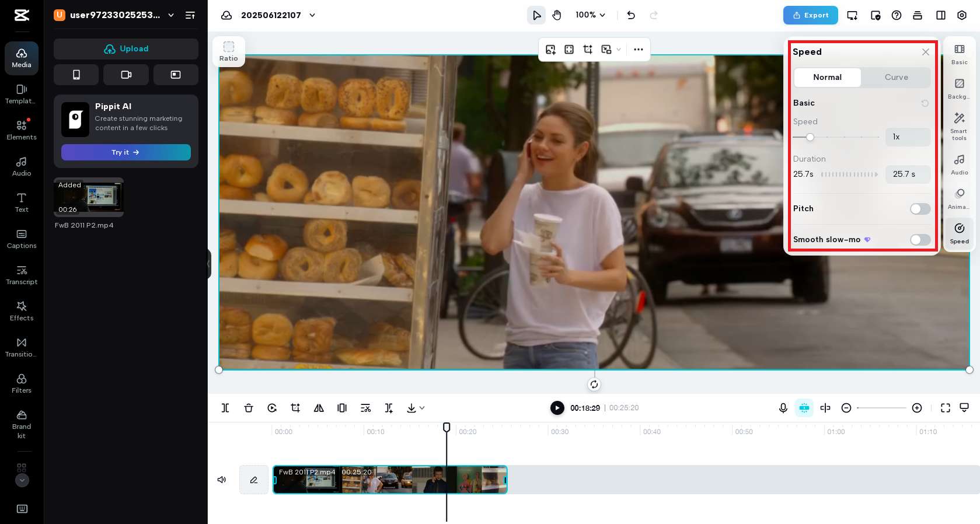980x524 pixels.
Task: Close the Speed panel
Action: (x=926, y=52)
